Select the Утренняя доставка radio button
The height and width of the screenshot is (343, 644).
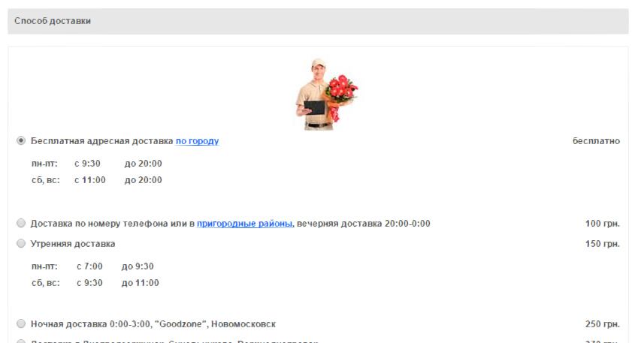pos(21,243)
